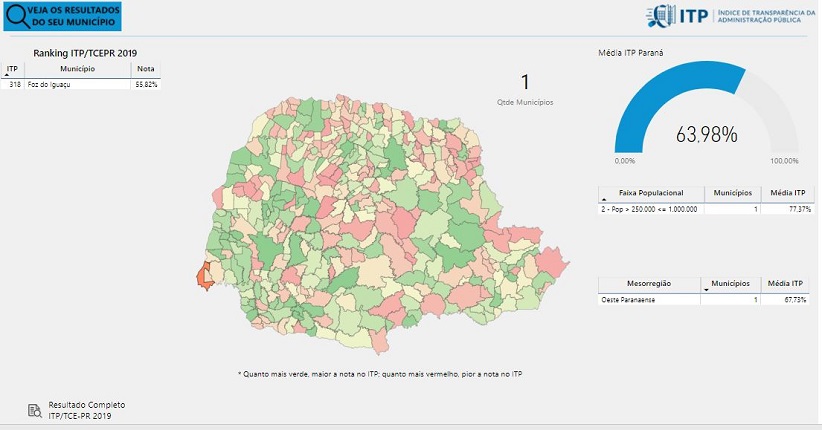
Task: Click the magnifying glass search icon
Action: point(17,16)
